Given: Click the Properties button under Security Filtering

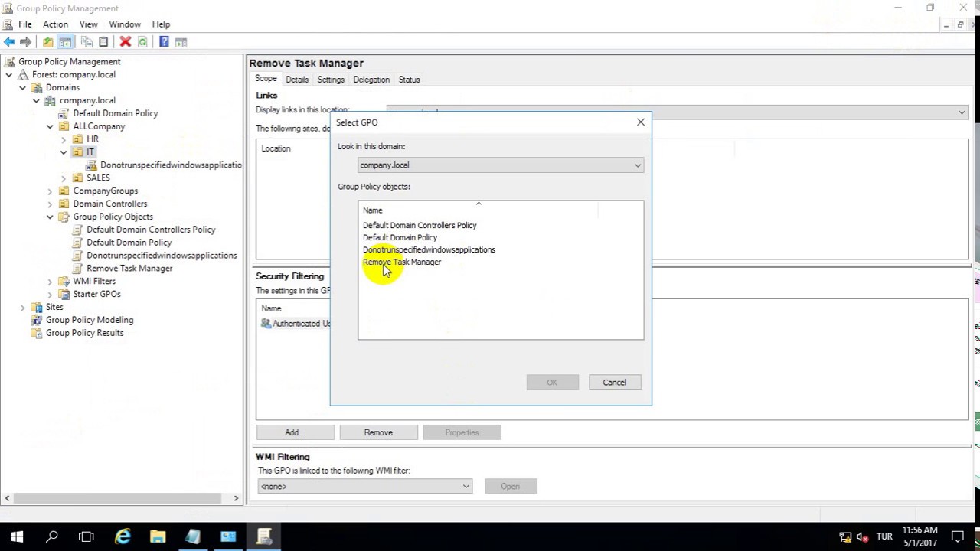Looking at the screenshot, I should click(x=462, y=432).
